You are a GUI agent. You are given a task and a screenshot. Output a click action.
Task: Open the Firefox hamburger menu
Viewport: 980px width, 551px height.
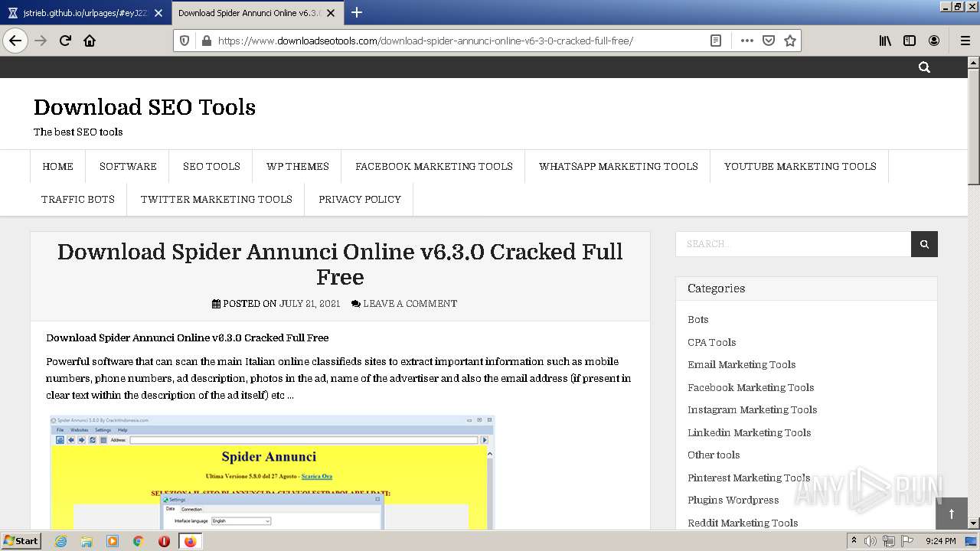pos(965,41)
